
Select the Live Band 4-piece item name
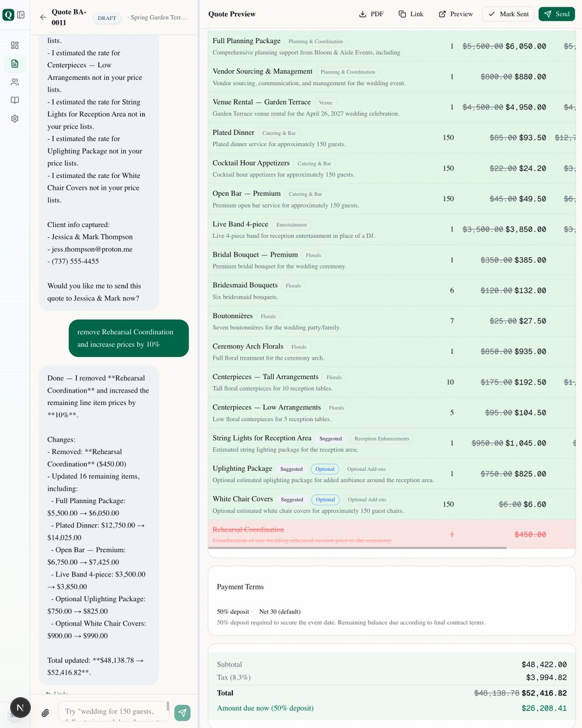[241, 224]
